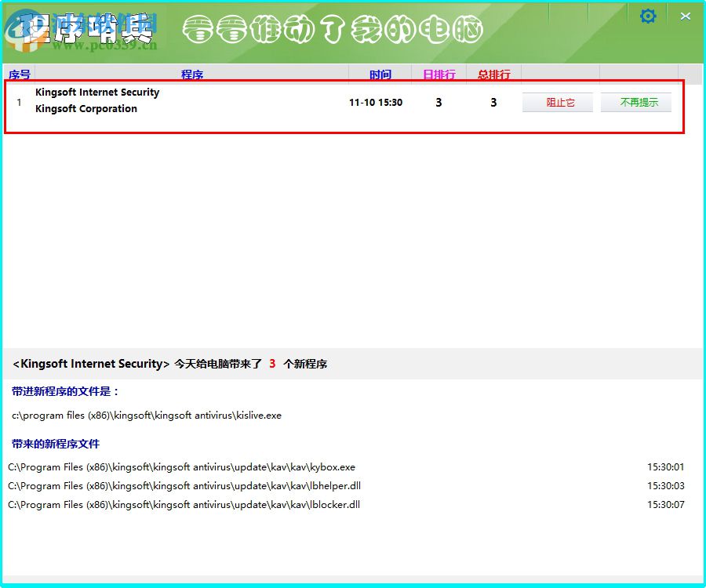Select row number 1 in the list
This screenshot has height=588, width=706.
[x=19, y=103]
